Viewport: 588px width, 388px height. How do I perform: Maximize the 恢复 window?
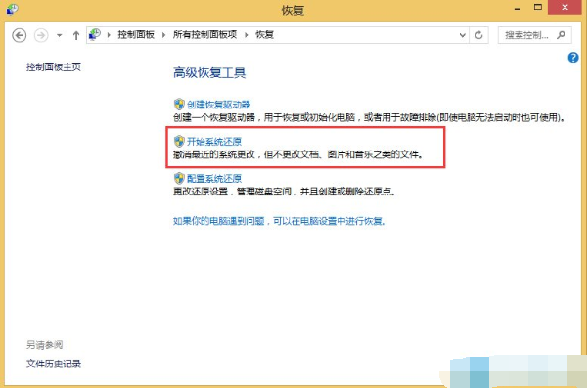coord(538,8)
